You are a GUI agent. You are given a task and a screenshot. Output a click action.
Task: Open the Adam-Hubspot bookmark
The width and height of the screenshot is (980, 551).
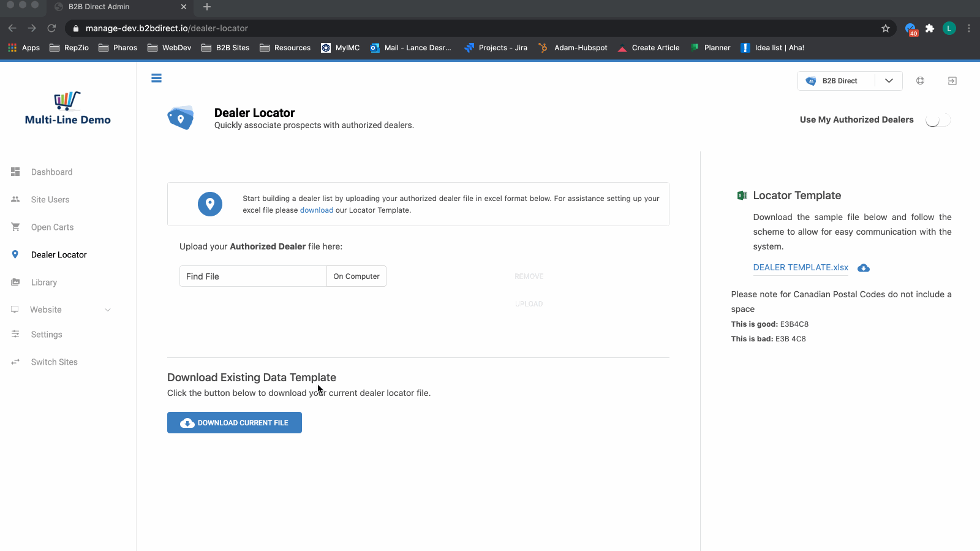(573, 48)
